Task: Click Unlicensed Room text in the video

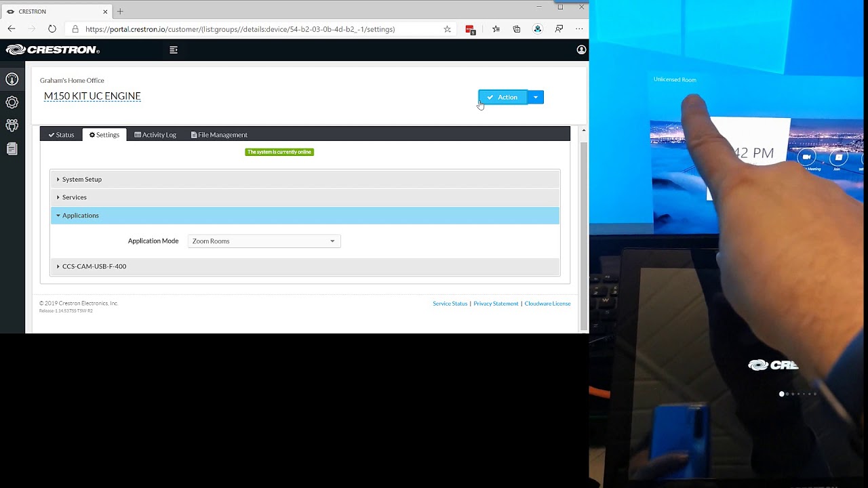Action: pos(675,80)
